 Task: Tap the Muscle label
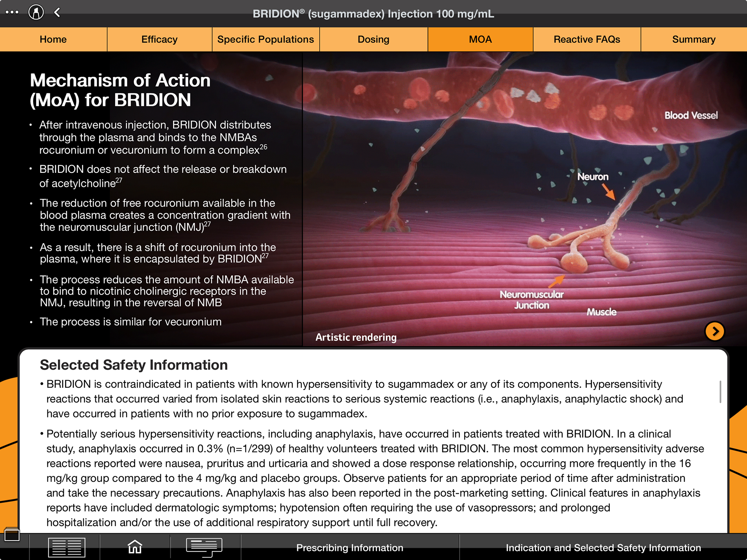pos(601,312)
